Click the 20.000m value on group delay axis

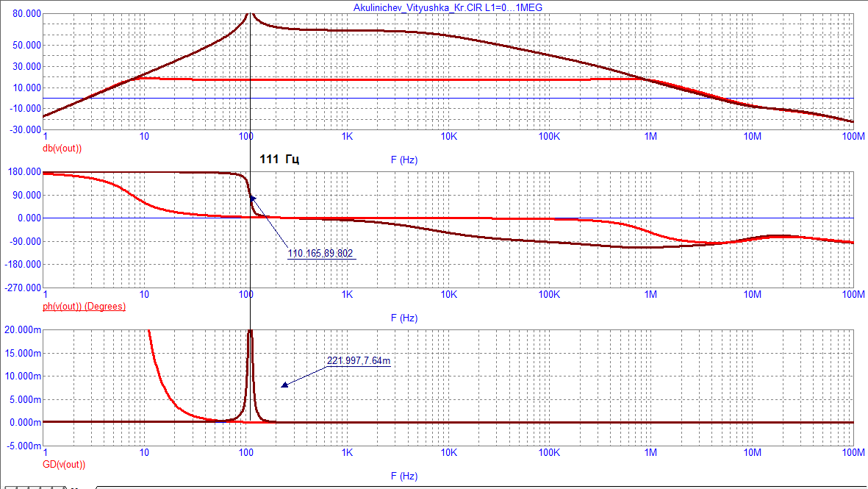24,330
